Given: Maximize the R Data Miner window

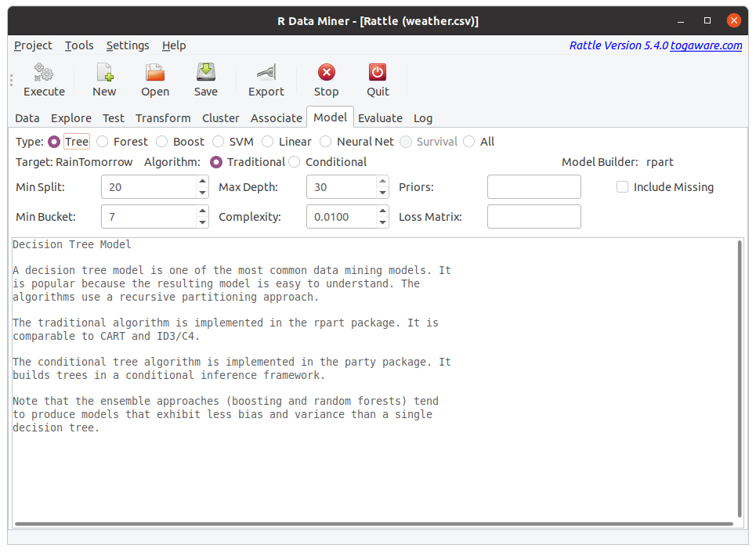Looking at the screenshot, I should click(x=707, y=20).
